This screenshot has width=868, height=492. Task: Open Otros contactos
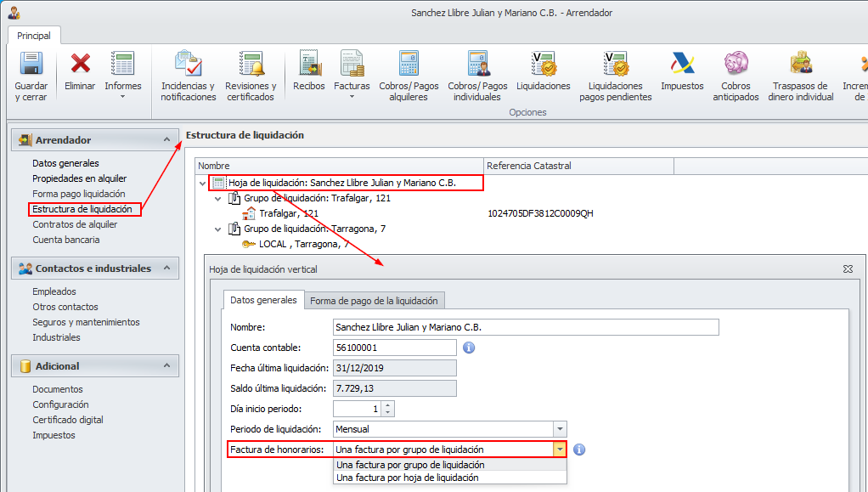click(x=65, y=307)
